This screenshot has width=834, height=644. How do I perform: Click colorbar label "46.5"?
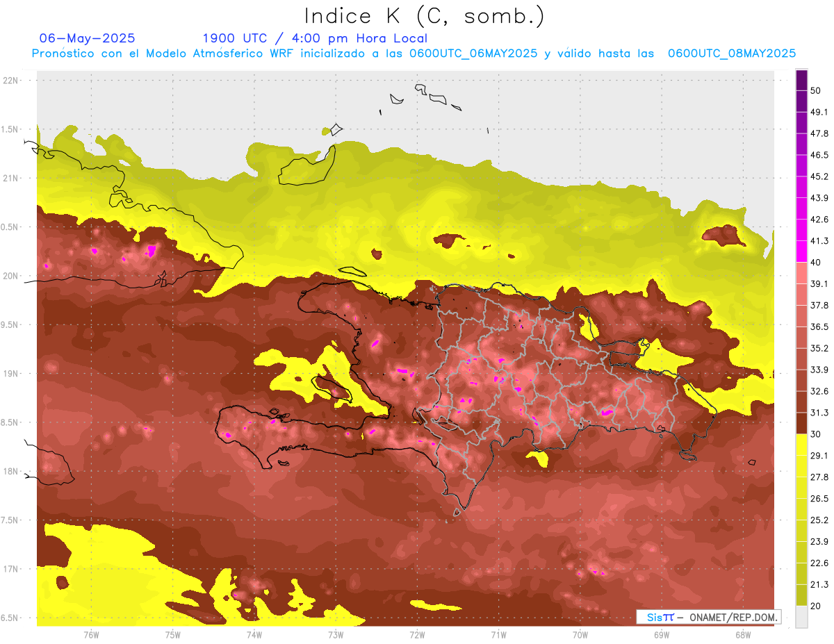click(x=819, y=155)
